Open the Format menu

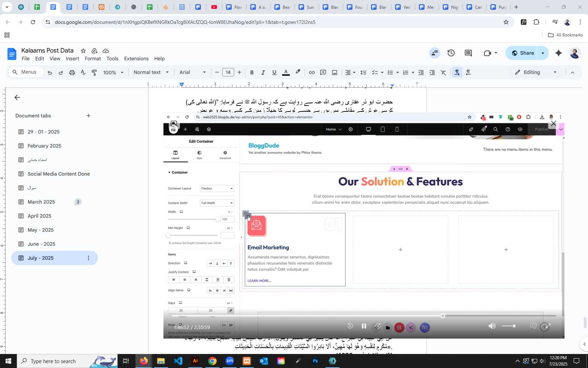[x=93, y=59]
